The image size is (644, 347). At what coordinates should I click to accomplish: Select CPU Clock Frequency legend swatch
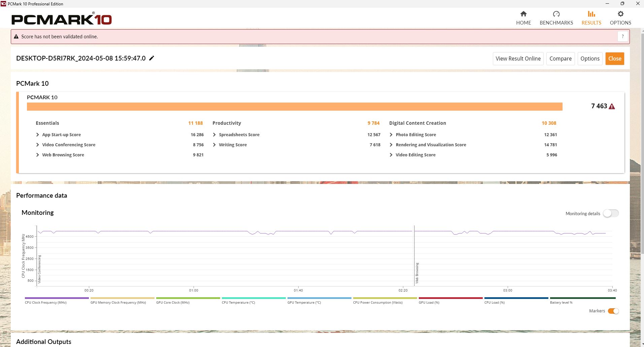pos(57,298)
